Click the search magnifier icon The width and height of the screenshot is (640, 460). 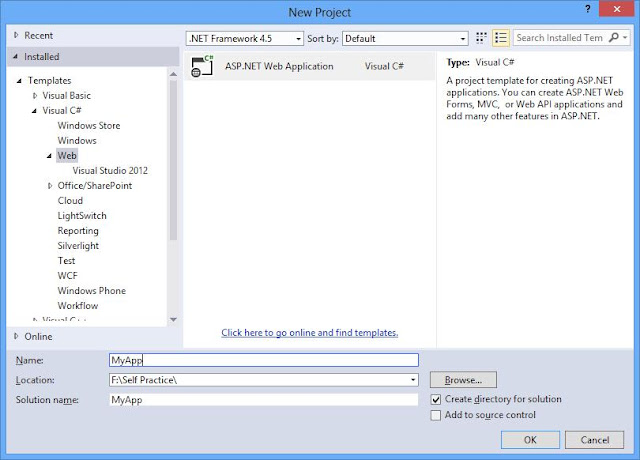tap(613, 38)
